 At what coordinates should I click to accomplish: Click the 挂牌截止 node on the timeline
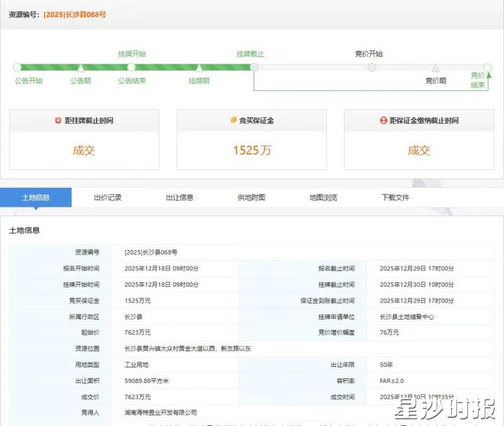pyautogui.click(x=253, y=67)
